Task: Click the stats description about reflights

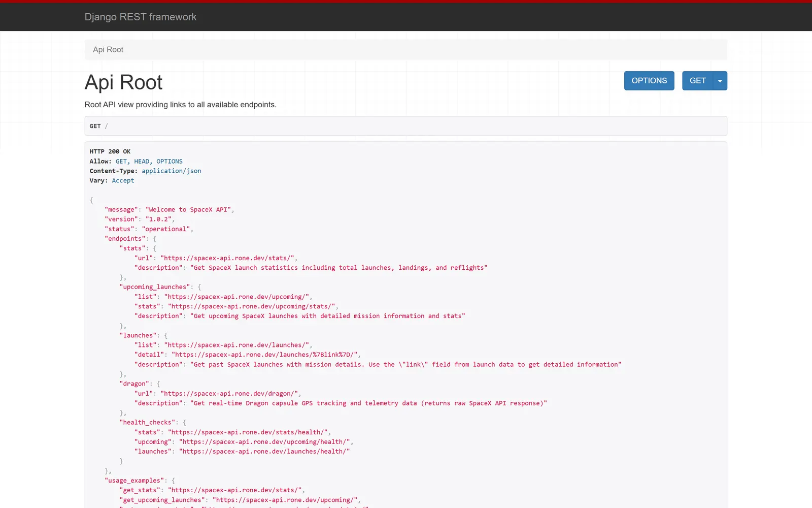Action: click(x=339, y=268)
